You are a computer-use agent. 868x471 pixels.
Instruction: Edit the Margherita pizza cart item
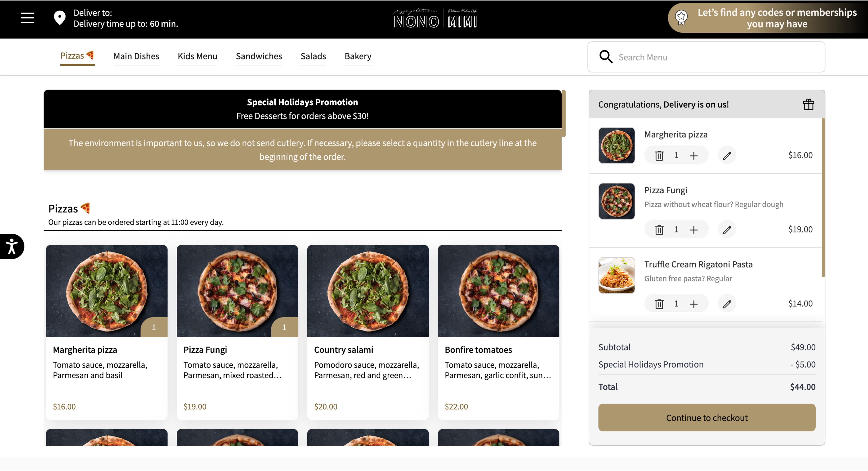(x=727, y=156)
